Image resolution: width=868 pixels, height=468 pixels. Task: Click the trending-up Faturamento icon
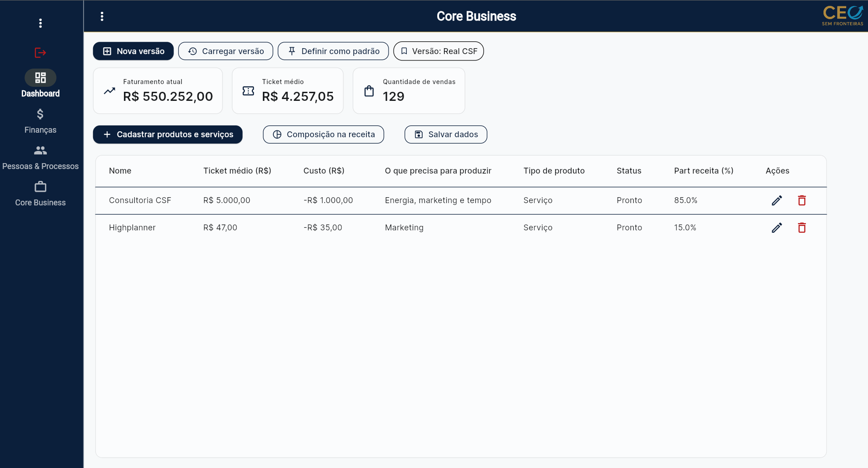pos(109,91)
